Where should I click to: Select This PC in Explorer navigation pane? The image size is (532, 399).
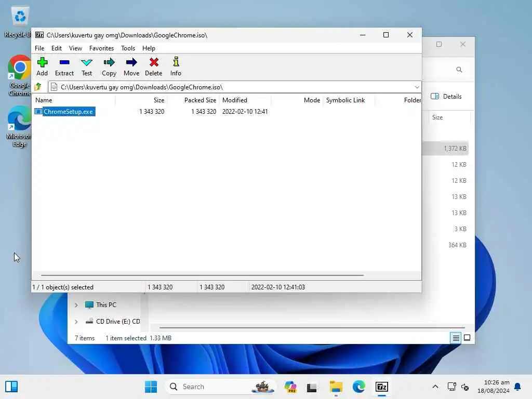pyautogui.click(x=101, y=304)
